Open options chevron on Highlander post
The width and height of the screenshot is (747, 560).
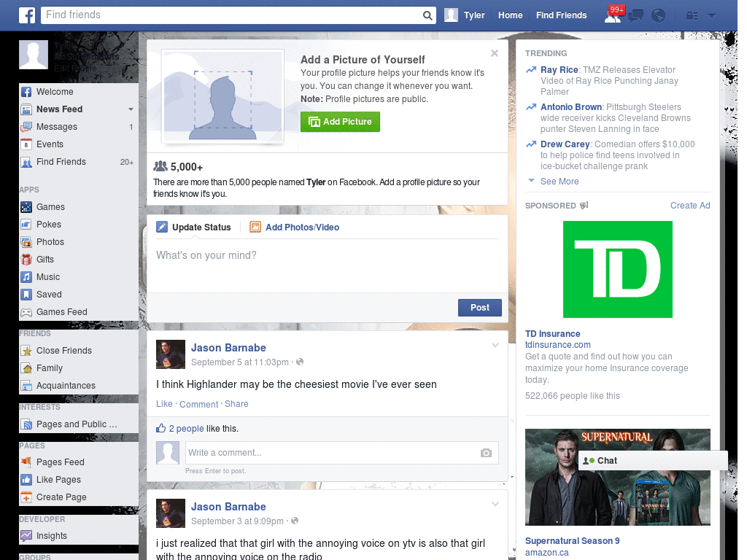pos(495,345)
